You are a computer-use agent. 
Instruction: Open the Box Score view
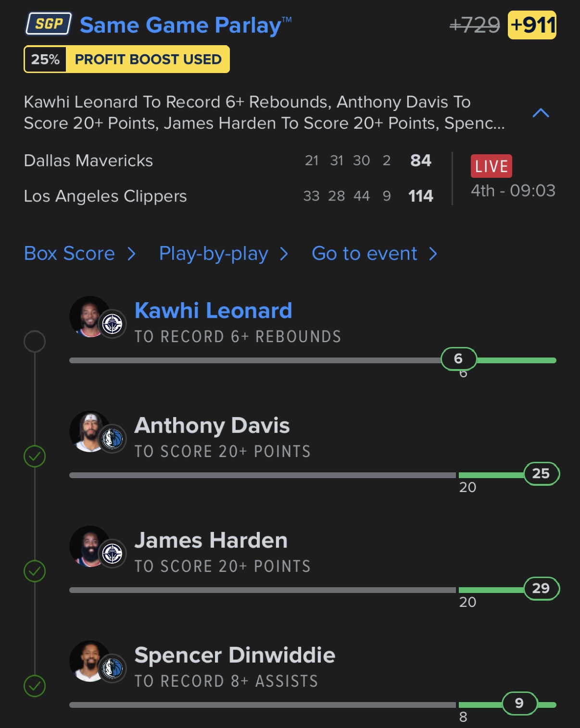70,253
